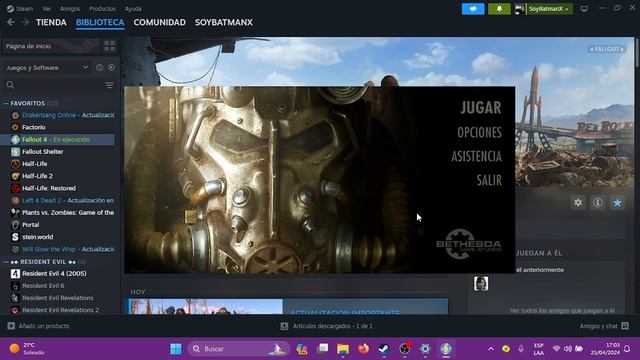Open the Ayuda menu

pos(133,9)
